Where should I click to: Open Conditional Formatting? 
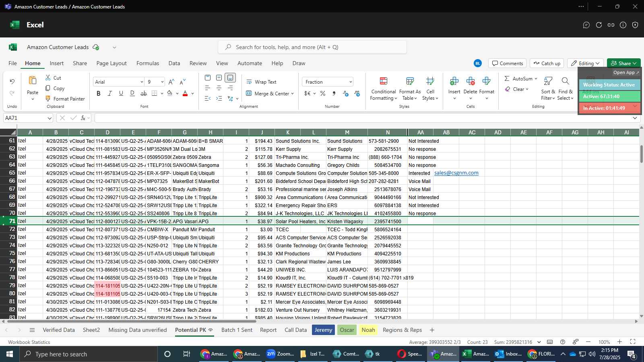tap(384, 89)
